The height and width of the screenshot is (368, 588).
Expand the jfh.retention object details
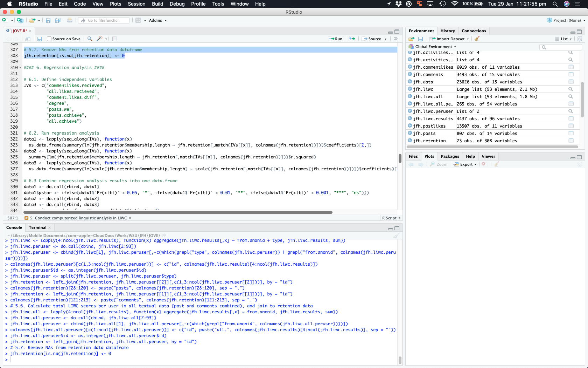410,141
